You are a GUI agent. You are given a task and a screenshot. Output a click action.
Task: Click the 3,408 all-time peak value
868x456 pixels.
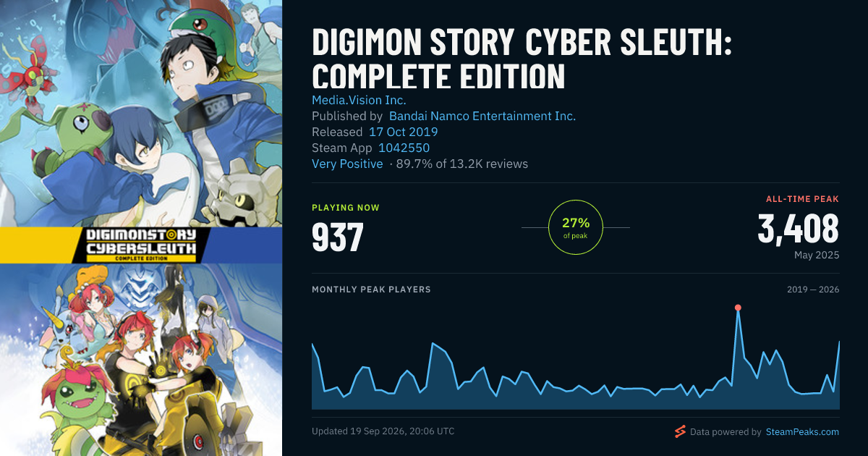point(799,229)
